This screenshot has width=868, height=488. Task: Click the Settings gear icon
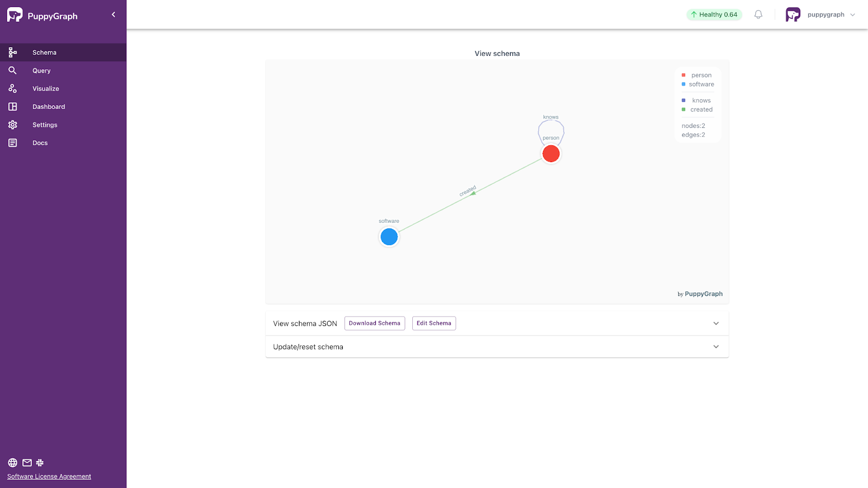[12, 125]
